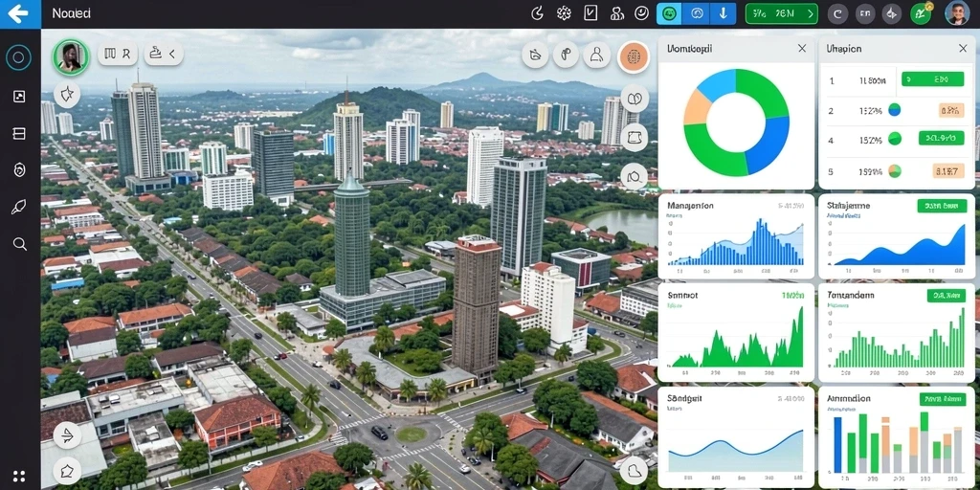Open the image gallery icon in left sidebar

(19, 97)
